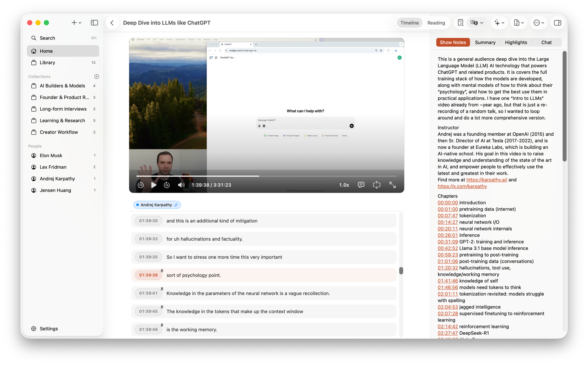Image resolution: width=588 pixels, height=365 pixels.
Task: Click the transcript list scrollbar
Action: tap(401, 271)
